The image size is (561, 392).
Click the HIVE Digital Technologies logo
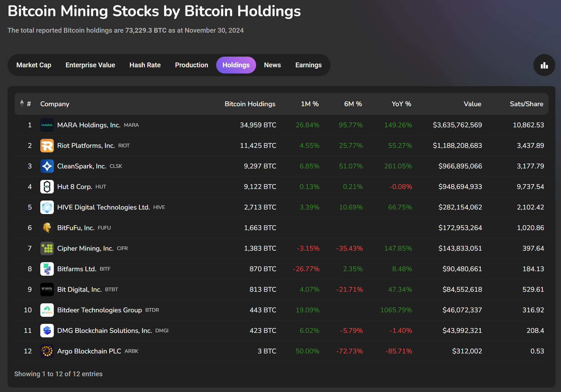point(47,207)
